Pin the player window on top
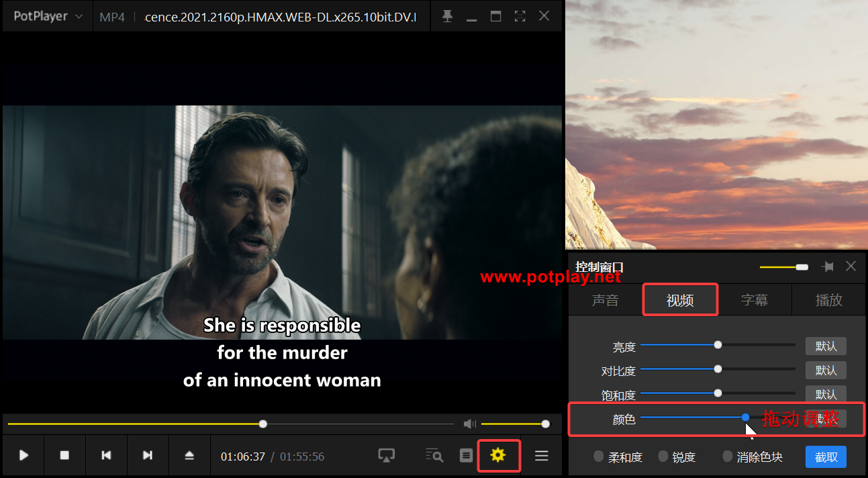The height and width of the screenshot is (478, 868). [447, 16]
